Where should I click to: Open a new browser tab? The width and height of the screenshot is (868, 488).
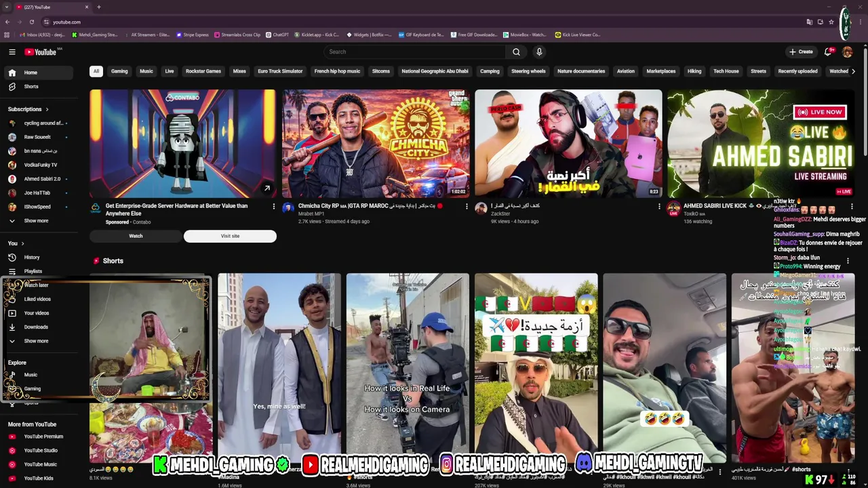coord(98,7)
